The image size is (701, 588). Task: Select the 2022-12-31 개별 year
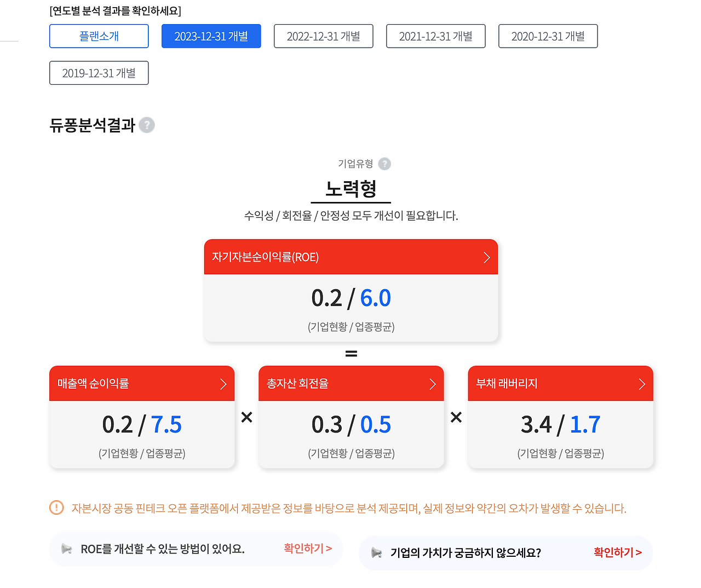pyautogui.click(x=323, y=36)
